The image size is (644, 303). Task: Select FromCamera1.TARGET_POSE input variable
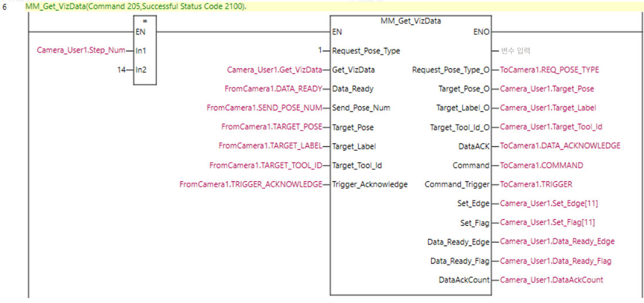click(x=272, y=127)
